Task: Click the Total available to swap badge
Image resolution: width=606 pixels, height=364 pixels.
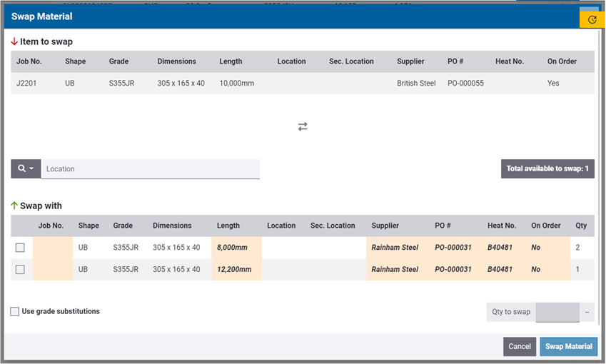Action: pyautogui.click(x=547, y=169)
